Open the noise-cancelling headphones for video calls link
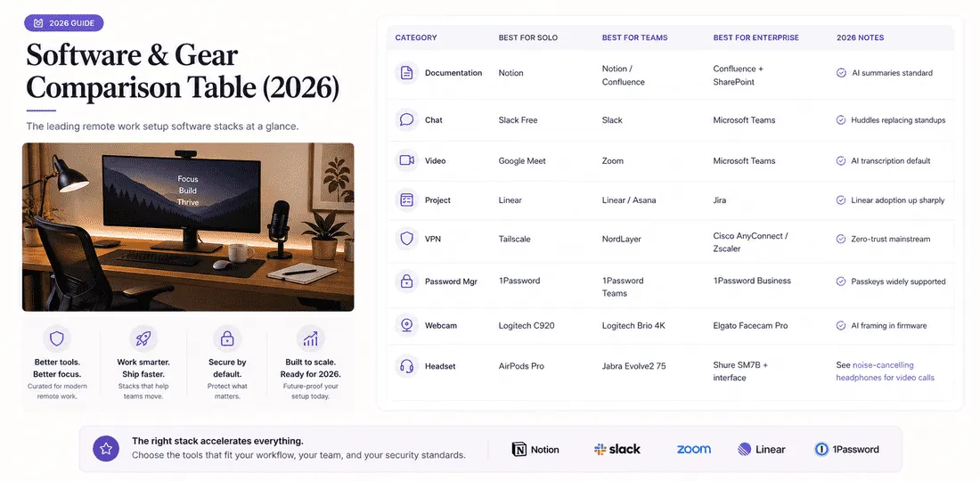Screen dimensions: 980x481 885,371
